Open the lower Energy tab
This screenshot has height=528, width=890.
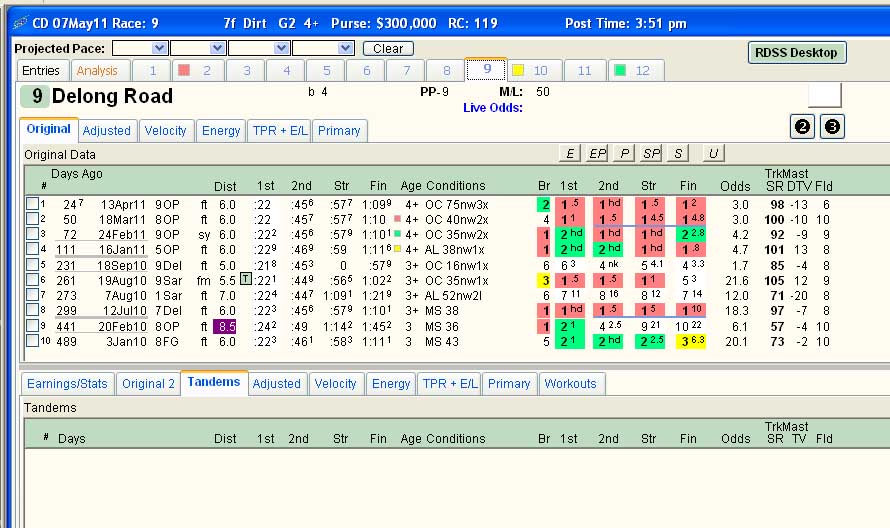tap(391, 384)
